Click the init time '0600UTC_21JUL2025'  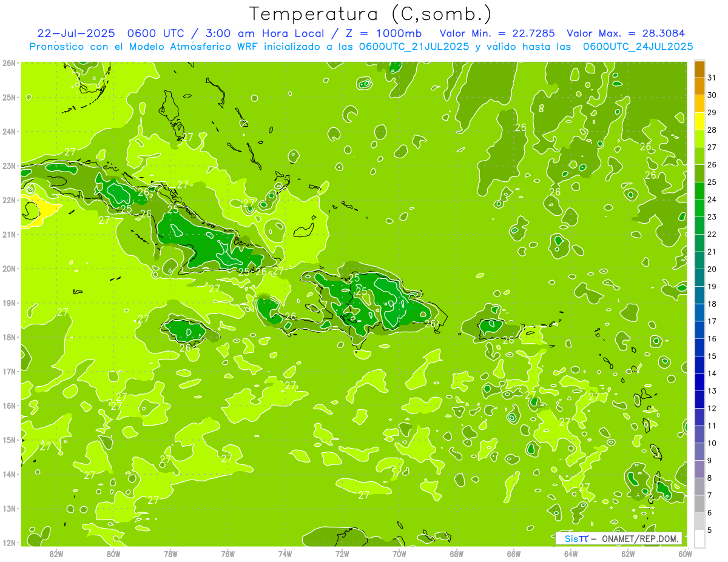(414, 46)
